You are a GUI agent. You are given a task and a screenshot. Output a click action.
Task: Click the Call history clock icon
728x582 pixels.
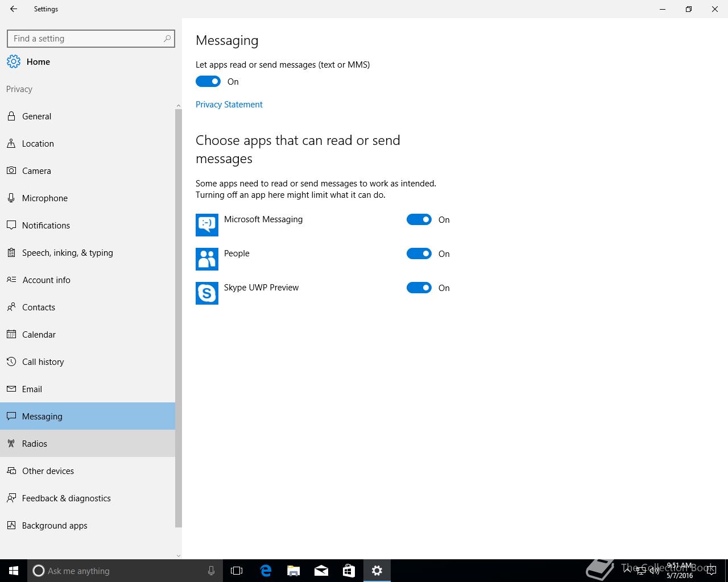11,361
